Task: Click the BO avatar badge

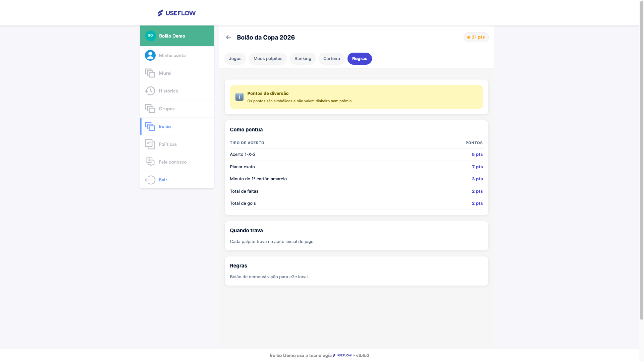Action: pyautogui.click(x=150, y=36)
